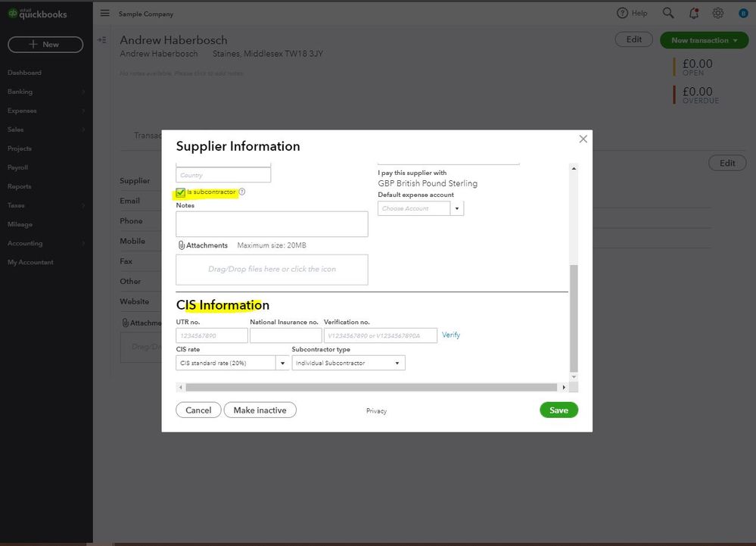756x546 pixels.
Task: Open the Default expense account dropdown
Action: coord(457,208)
